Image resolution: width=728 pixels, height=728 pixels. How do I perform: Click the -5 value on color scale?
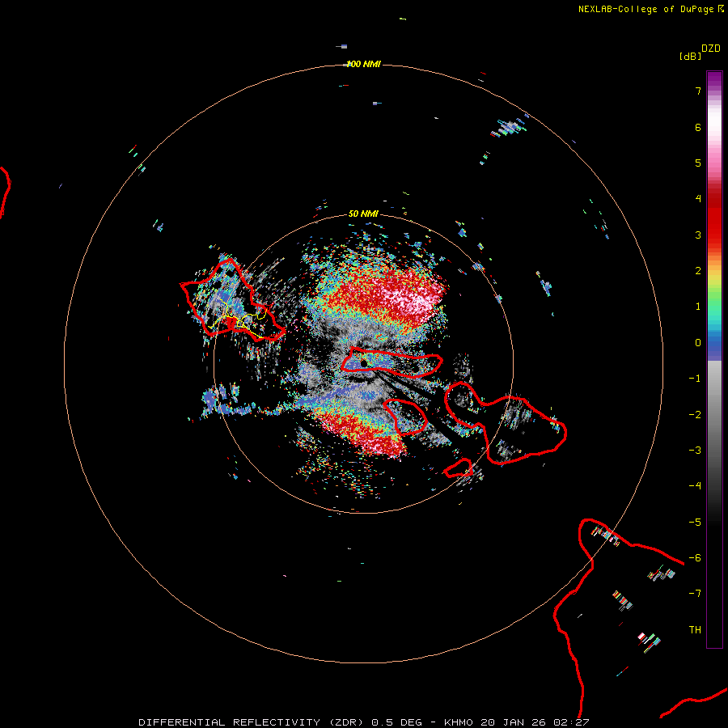click(x=695, y=523)
